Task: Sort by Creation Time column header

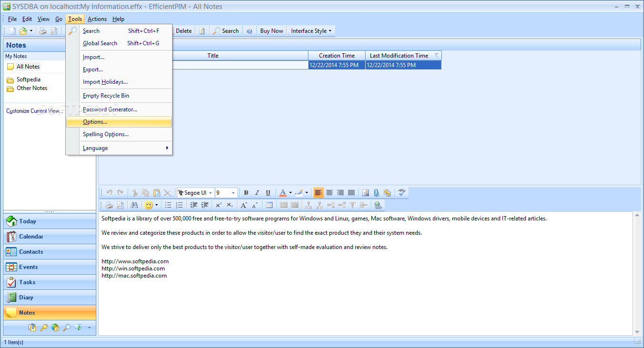Action: pos(337,56)
